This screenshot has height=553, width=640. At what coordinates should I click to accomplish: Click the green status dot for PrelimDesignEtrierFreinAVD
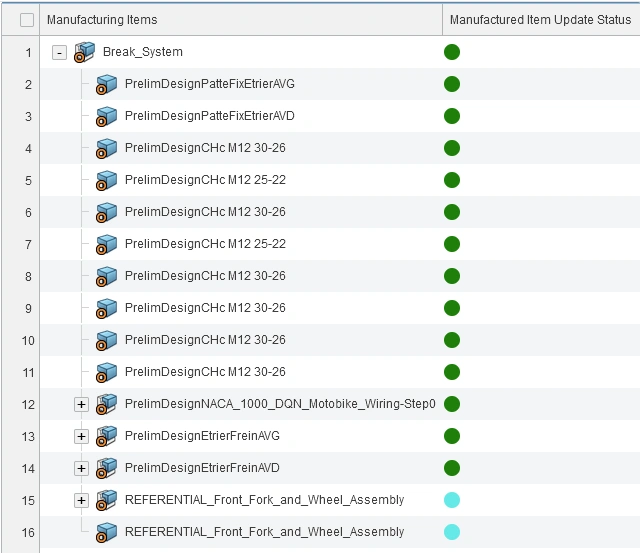[x=452, y=468]
